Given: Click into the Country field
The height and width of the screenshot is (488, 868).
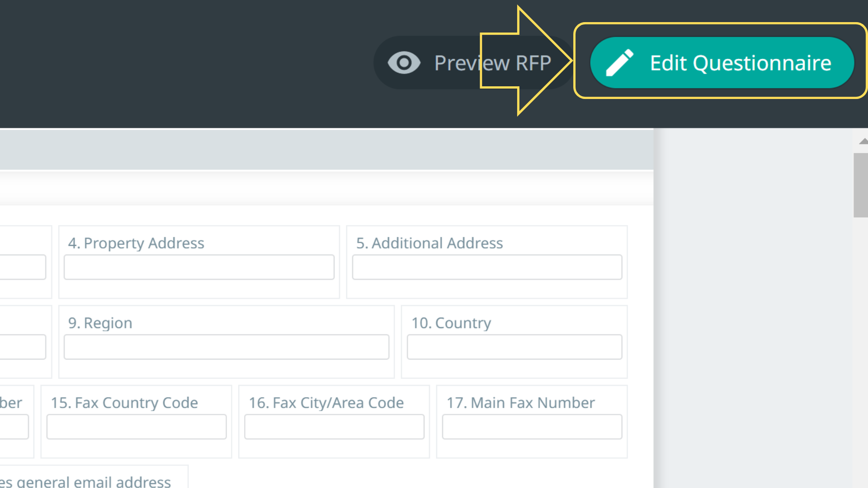Looking at the screenshot, I should coord(514,347).
